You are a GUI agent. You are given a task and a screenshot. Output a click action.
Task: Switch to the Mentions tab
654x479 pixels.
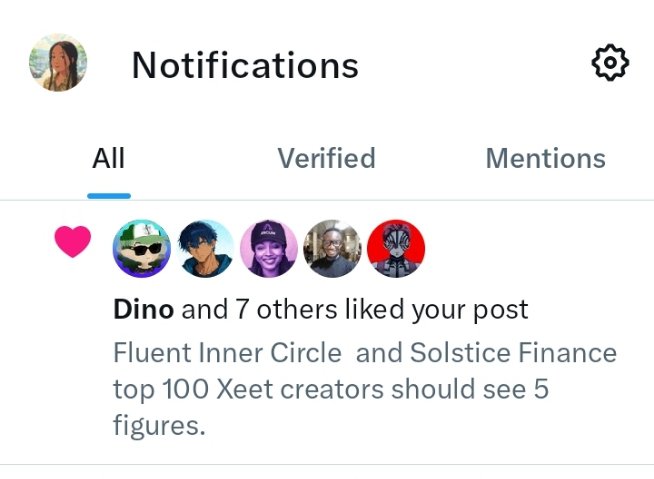pyautogui.click(x=545, y=158)
